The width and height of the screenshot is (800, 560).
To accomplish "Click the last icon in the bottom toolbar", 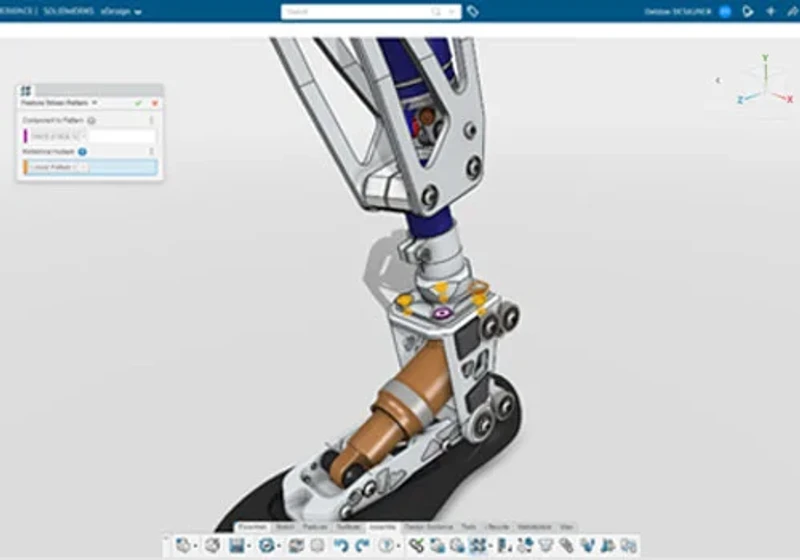I will coord(629,546).
